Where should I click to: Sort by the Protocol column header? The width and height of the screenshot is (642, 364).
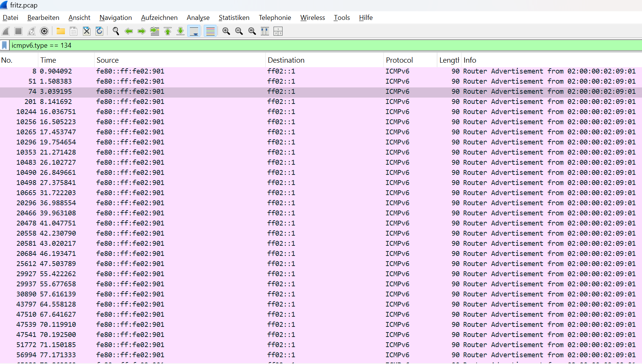click(x=410, y=60)
